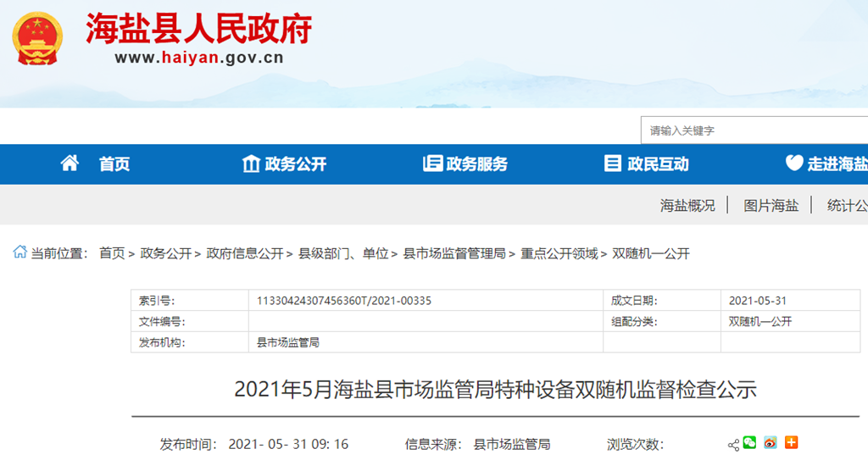868x460 pixels.
Task: Open the 海盐概况 sub-navigation link
Action: [687, 205]
